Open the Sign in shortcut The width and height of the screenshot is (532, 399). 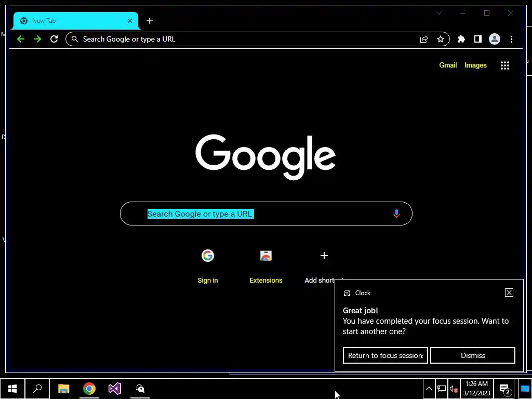(x=208, y=265)
